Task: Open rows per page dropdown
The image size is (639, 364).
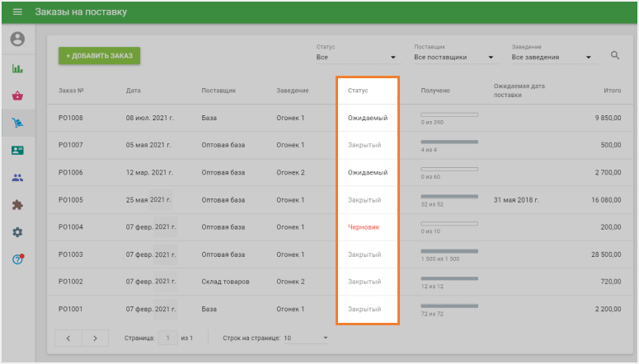Action: (305, 338)
